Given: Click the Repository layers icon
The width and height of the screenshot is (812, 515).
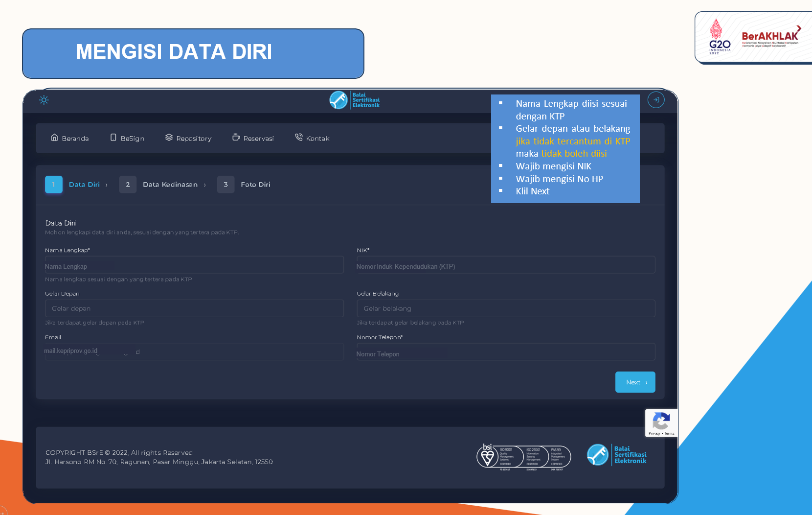Looking at the screenshot, I should [x=169, y=138].
